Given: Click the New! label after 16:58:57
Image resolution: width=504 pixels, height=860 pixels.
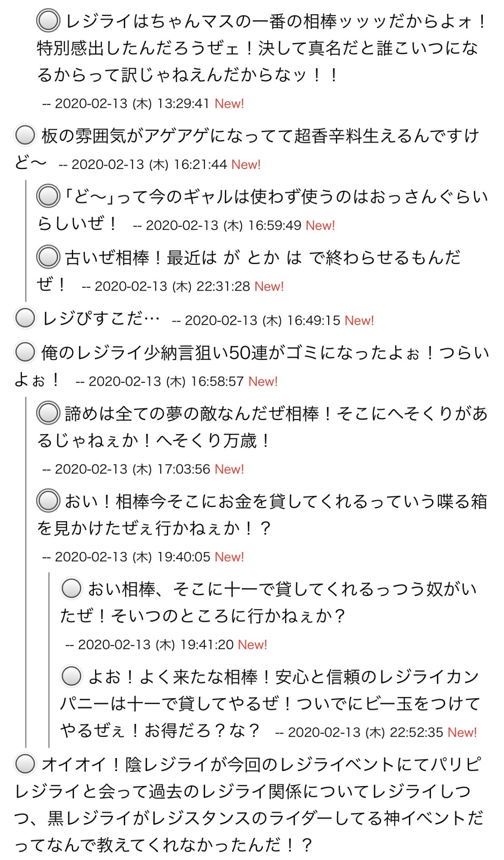Looking at the screenshot, I should click(263, 381).
